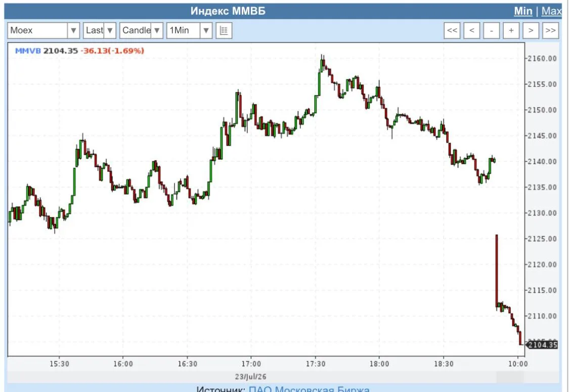The width and height of the screenshot is (569, 392).
Task: Click the 2145.00 price axis label
Action: point(542,136)
